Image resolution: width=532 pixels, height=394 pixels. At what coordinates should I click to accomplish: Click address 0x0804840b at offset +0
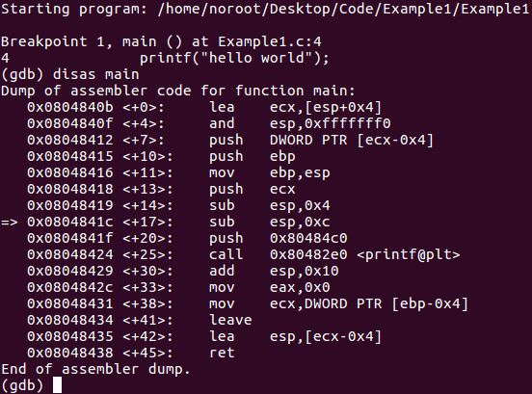tap(70, 107)
